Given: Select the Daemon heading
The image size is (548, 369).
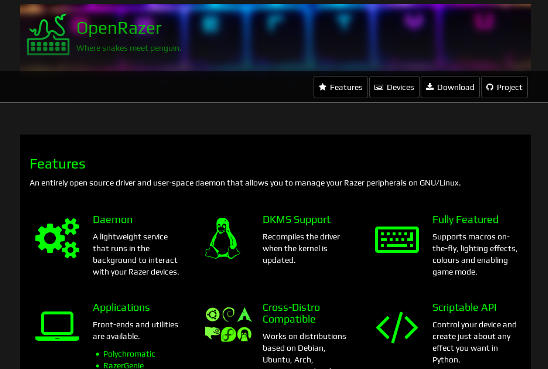Looking at the screenshot, I should (113, 219).
